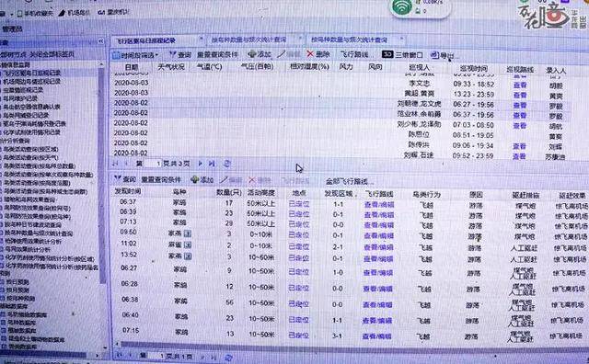Open the 时间段筛选 dropdown
The width and height of the screenshot is (589, 364).
tap(135, 55)
